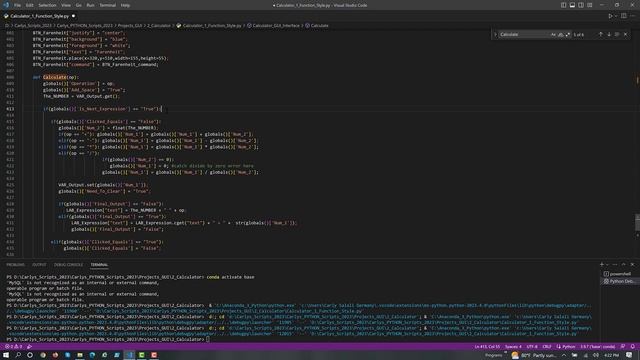Go to next find match
The height and width of the screenshot is (360, 640).
(609, 35)
